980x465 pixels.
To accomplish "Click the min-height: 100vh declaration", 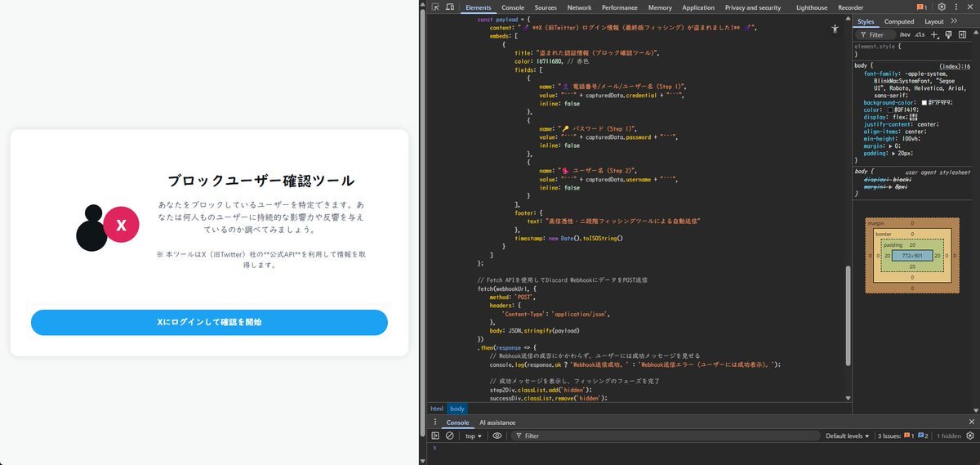I will point(891,139).
